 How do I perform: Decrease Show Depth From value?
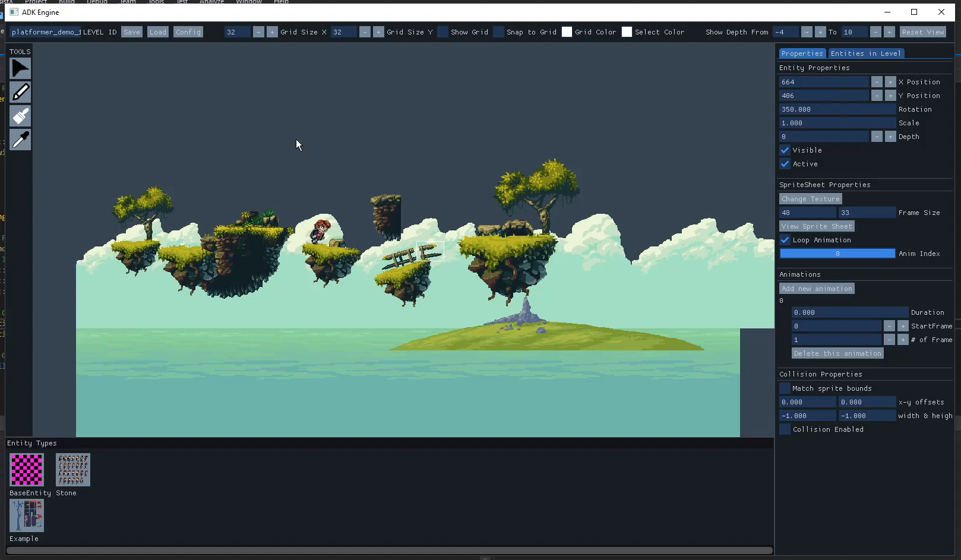807,32
